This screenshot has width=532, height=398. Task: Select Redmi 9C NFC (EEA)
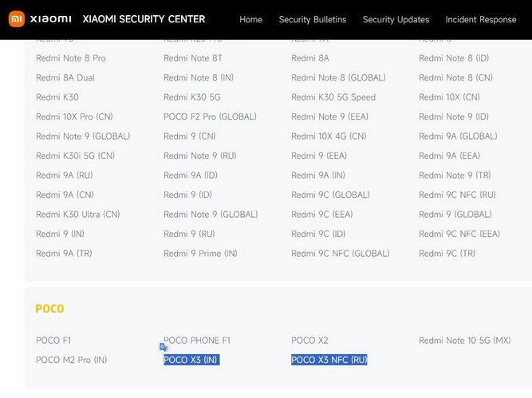459,234
